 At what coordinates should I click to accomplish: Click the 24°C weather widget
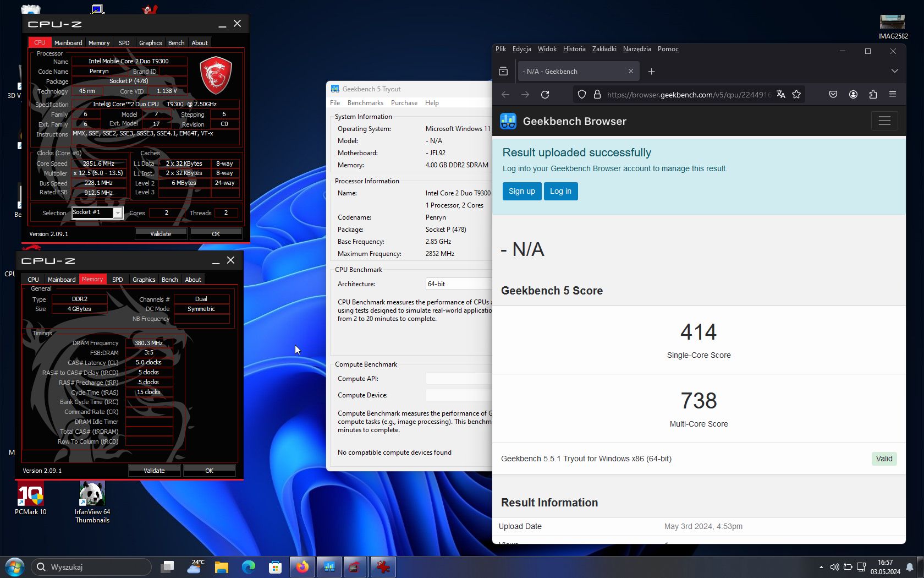coord(195,566)
